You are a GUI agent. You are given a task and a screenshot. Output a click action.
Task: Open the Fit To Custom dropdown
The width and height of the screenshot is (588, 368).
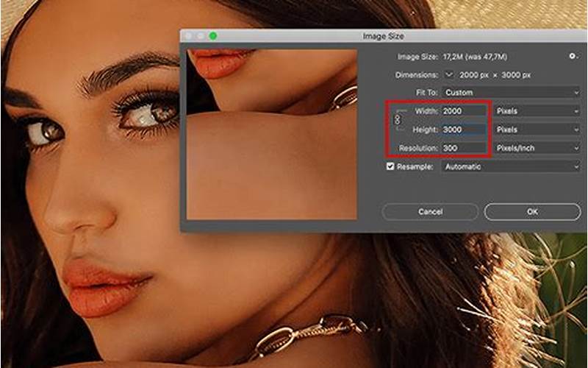pos(511,93)
